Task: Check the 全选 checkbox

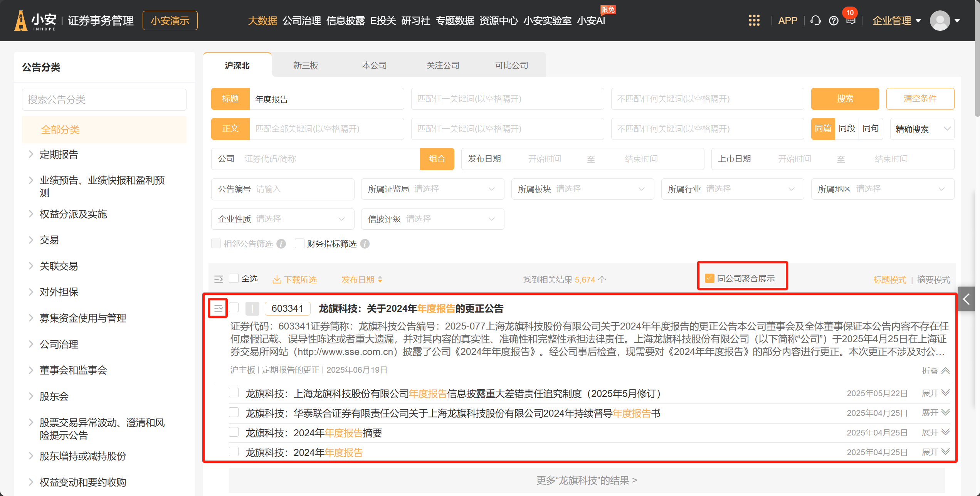Action: pyautogui.click(x=234, y=278)
